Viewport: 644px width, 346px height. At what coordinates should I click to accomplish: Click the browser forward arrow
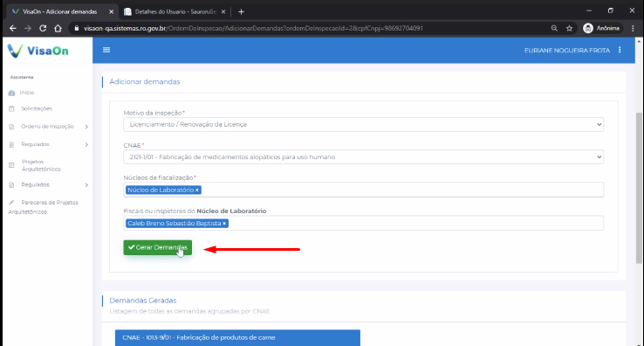point(28,28)
